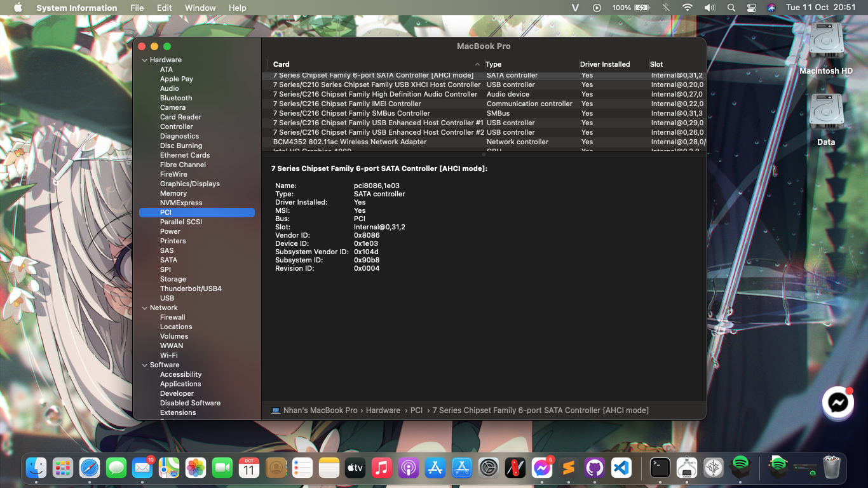The width and height of the screenshot is (868, 488).
Task: Open the Edit menu
Action: [x=165, y=8]
